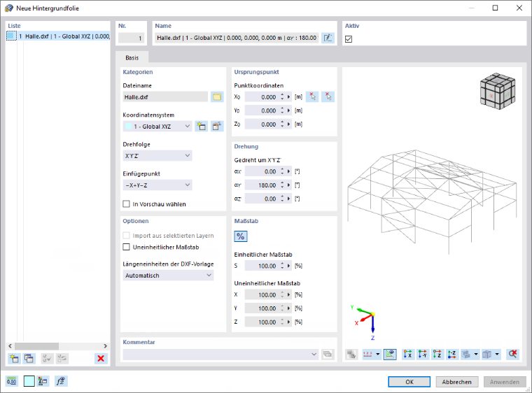Click the αY' rotation field 180.00
The height and width of the screenshot is (393, 532).
click(262, 185)
